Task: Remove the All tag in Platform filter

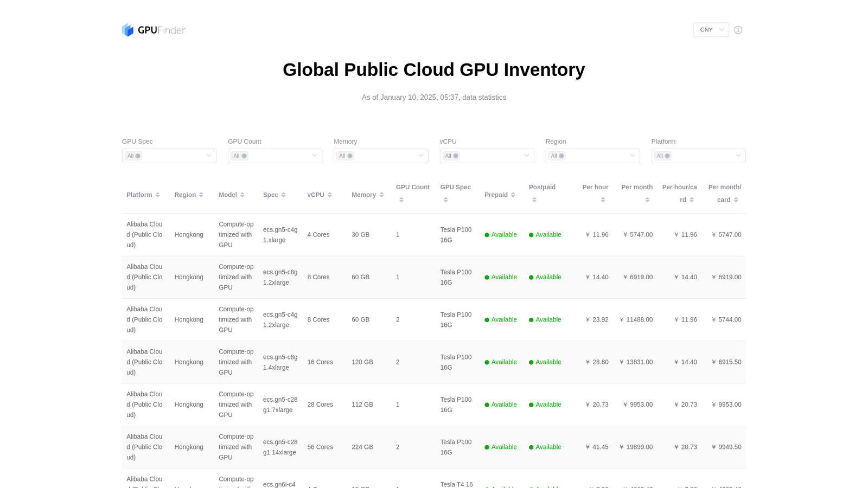Action: click(x=667, y=156)
